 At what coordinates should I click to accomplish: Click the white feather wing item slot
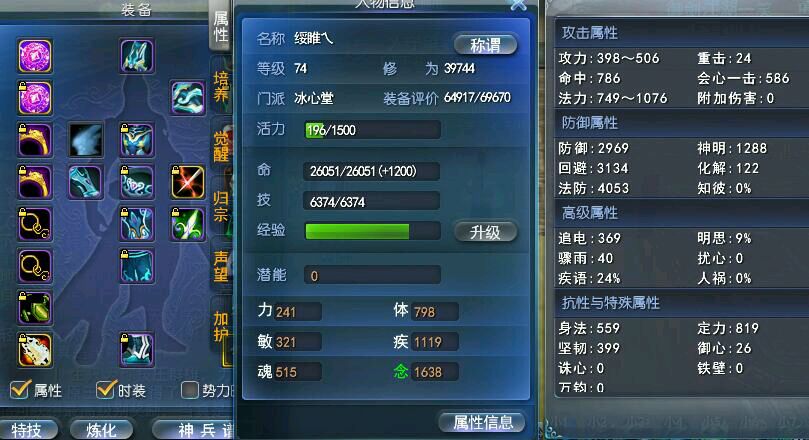tap(86, 140)
